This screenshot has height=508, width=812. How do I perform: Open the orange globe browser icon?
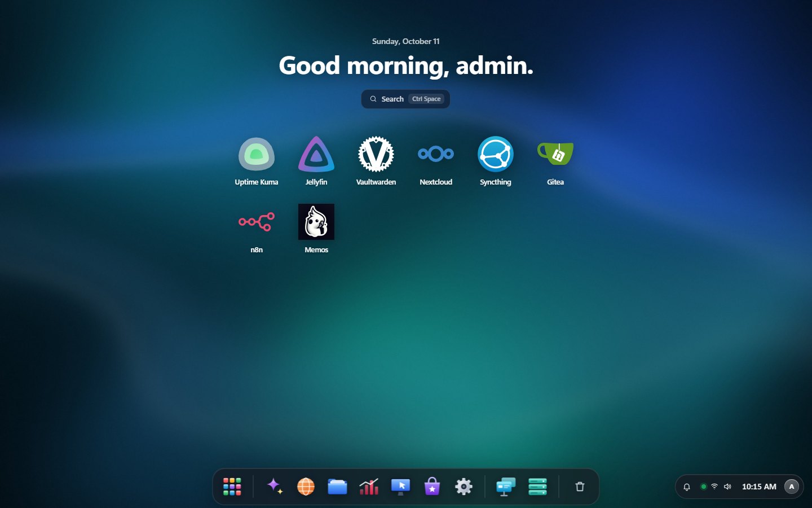point(306,487)
